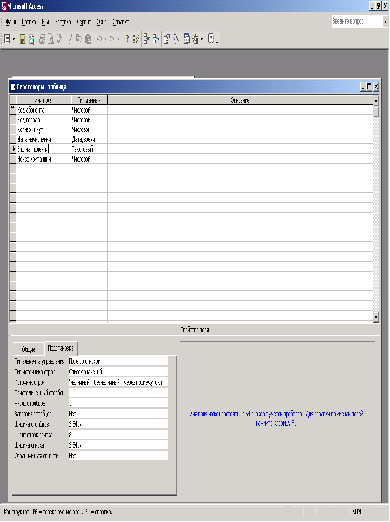Click the List Width property field
Image resolution: width=390 pixels, height=522 pixels.
coord(118,445)
